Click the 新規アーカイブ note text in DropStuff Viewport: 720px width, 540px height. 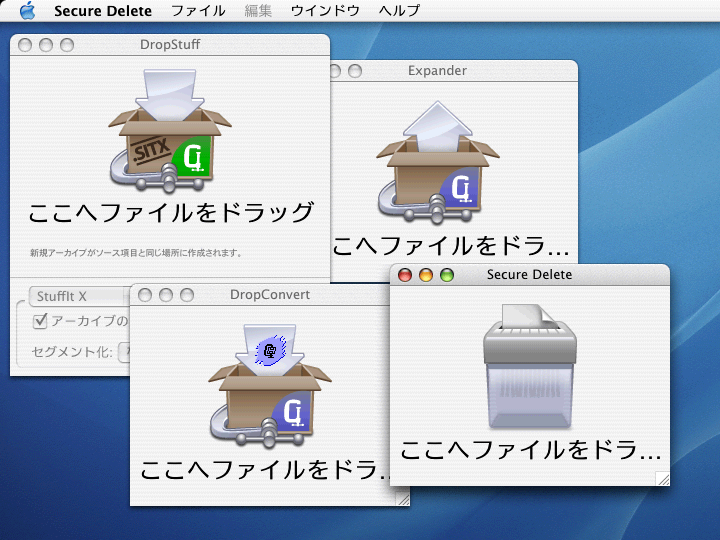(136, 253)
